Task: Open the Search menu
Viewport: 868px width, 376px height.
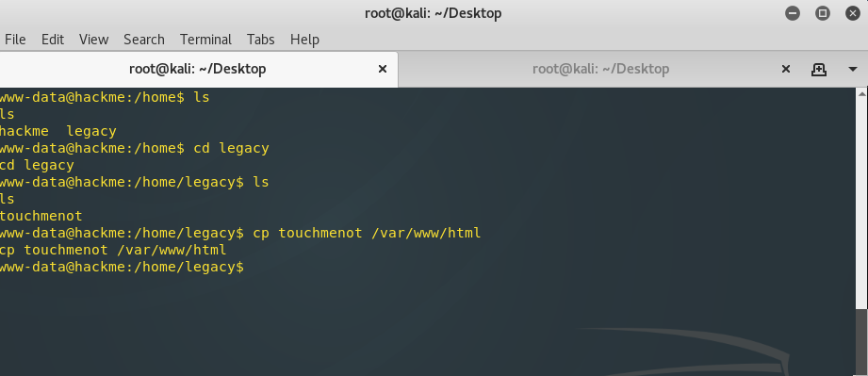Action: coord(144,40)
